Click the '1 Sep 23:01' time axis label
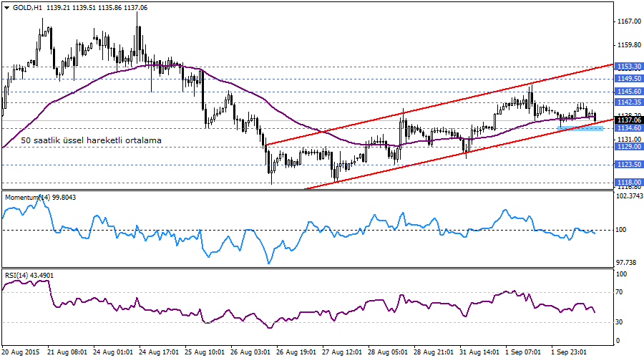Image resolution: width=644 pixels, height=358 pixels. [x=569, y=352]
